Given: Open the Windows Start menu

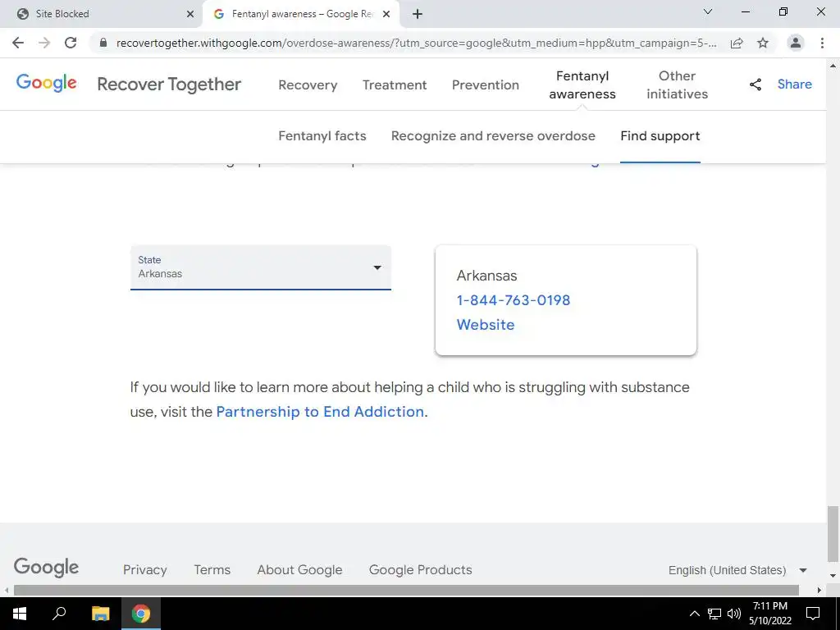Looking at the screenshot, I should (x=20, y=614).
